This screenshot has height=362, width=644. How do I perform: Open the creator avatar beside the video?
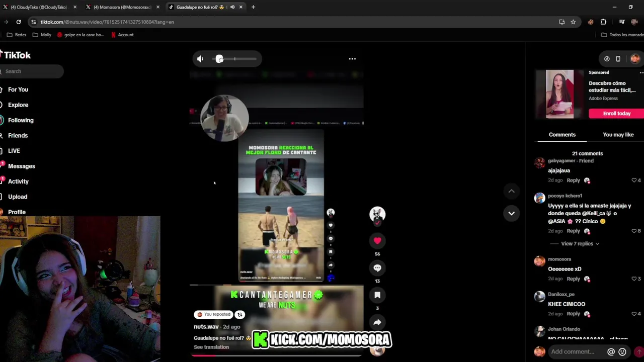[x=377, y=215]
